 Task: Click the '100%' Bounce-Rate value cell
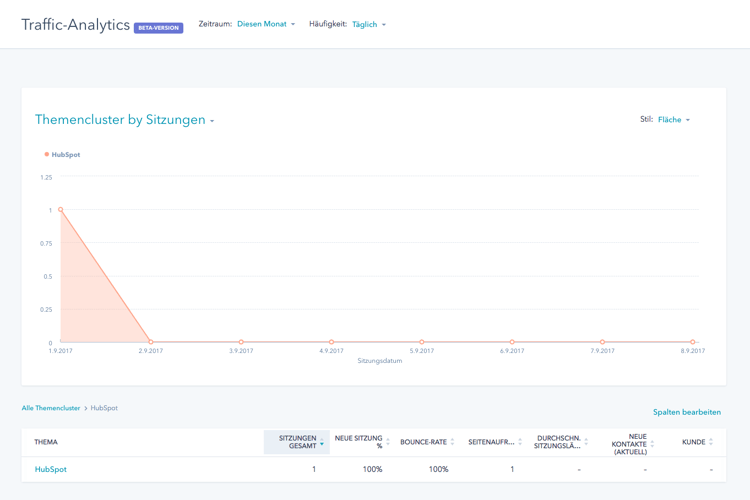pyautogui.click(x=439, y=469)
